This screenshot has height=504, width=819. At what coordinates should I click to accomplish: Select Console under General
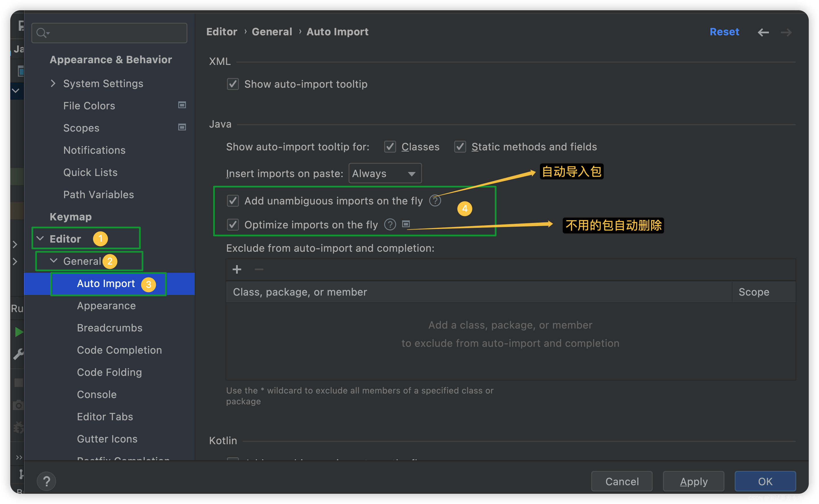pos(97,394)
